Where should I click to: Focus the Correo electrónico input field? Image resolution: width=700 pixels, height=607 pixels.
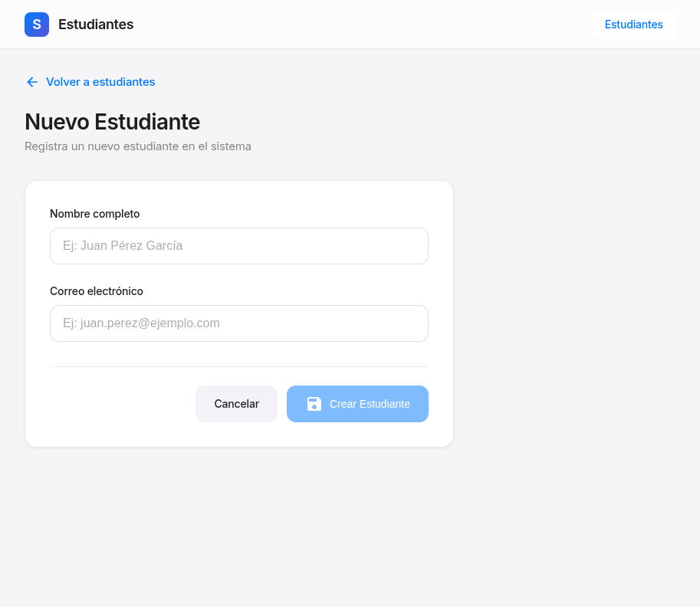[x=238, y=323]
